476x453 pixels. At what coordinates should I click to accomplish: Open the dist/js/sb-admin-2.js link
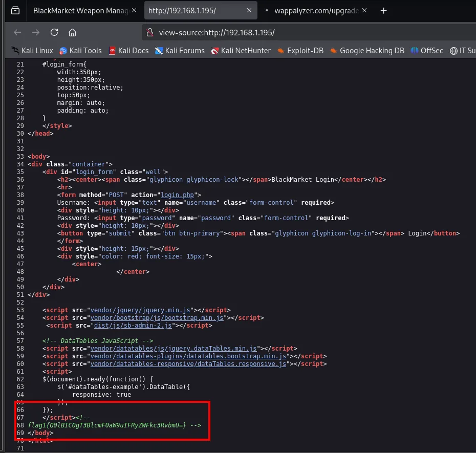(133, 326)
